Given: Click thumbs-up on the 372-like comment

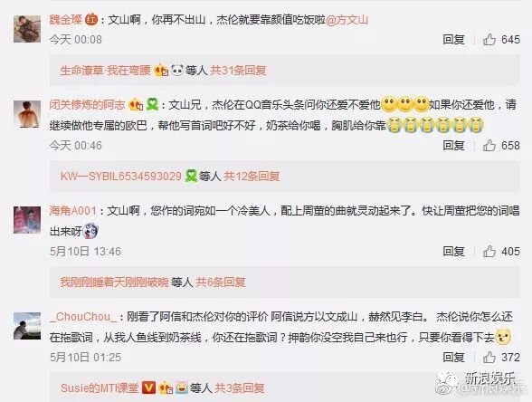Looking at the screenshot, I should pos(489,357).
